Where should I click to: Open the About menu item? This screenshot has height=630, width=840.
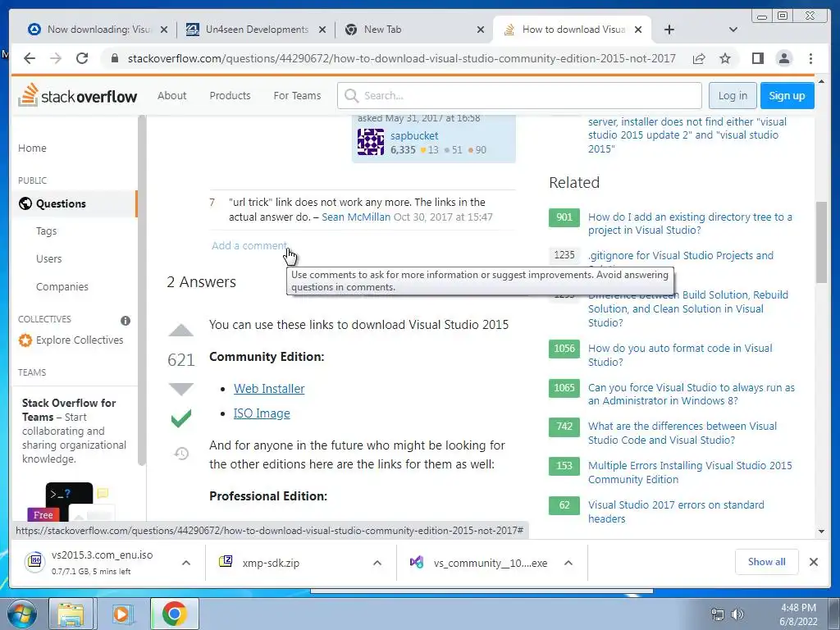(x=172, y=95)
